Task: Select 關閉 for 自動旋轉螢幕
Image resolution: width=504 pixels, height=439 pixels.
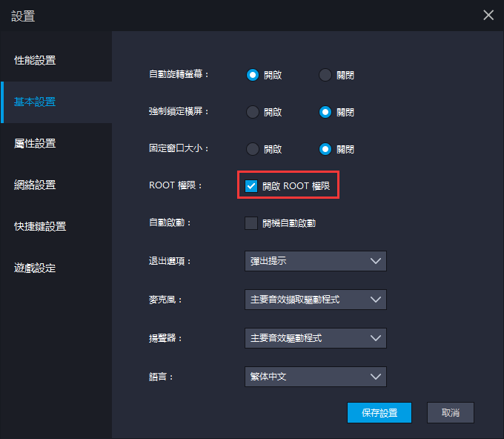Action: point(325,75)
